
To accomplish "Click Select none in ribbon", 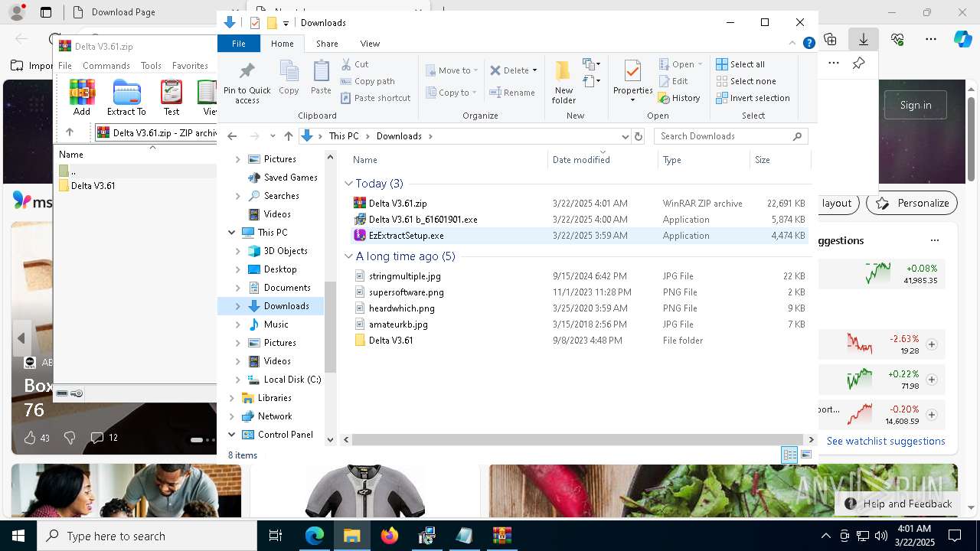I will click(746, 81).
